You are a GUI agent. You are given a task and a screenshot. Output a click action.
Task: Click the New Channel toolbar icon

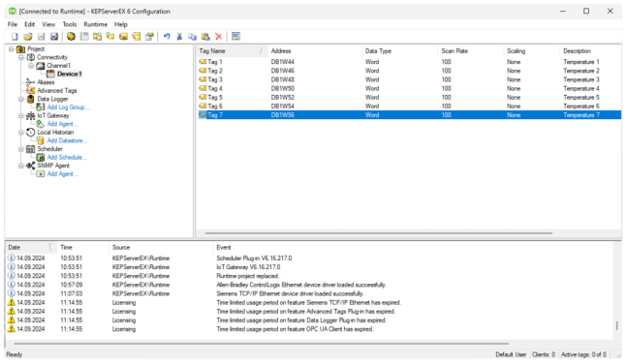point(71,37)
